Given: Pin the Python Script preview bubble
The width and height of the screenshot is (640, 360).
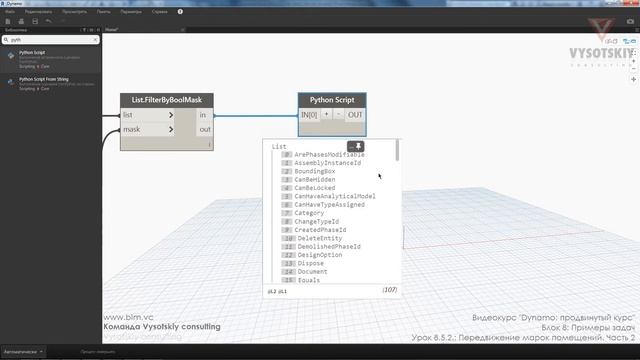Looking at the screenshot, I should coord(359,146).
